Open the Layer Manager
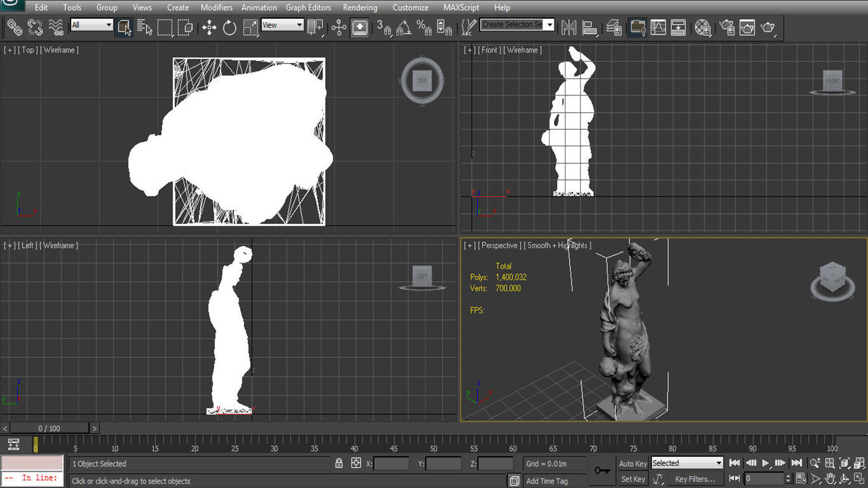This screenshot has height=488, width=868. (613, 28)
